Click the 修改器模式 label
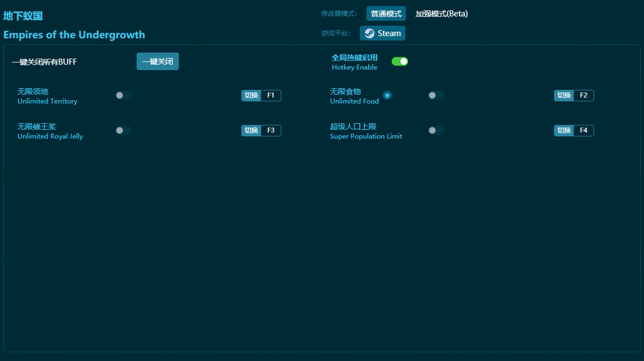 click(x=339, y=14)
